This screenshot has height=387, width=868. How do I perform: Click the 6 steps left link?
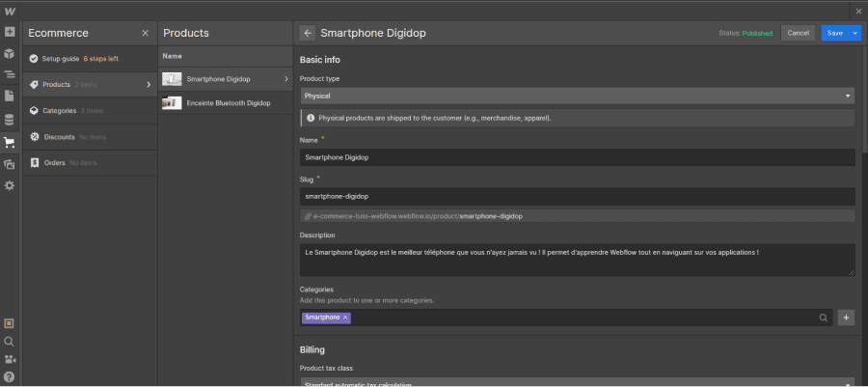(100, 59)
